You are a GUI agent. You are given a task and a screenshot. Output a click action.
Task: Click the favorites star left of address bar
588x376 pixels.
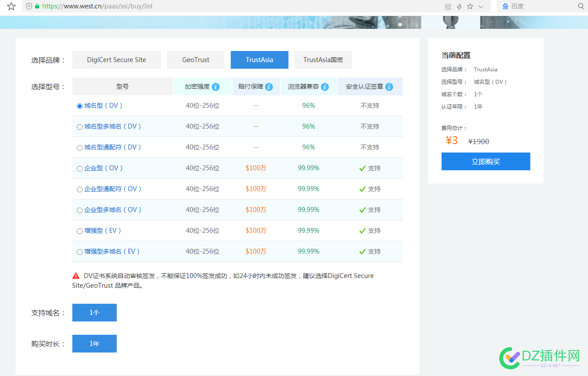point(12,6)
